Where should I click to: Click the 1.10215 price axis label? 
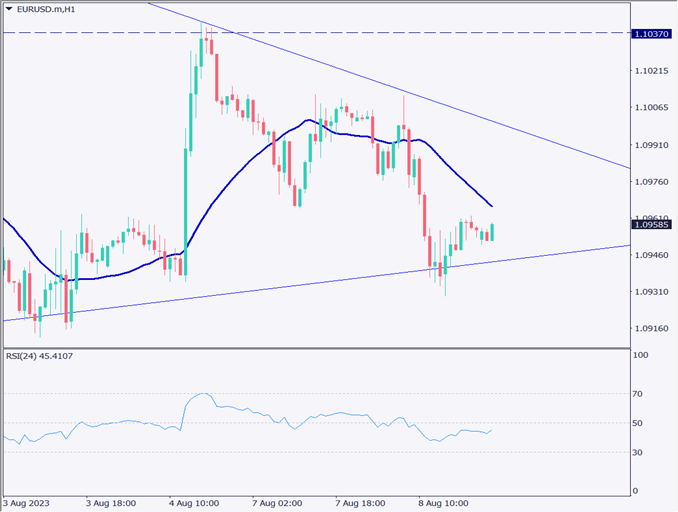pos(651,71)
